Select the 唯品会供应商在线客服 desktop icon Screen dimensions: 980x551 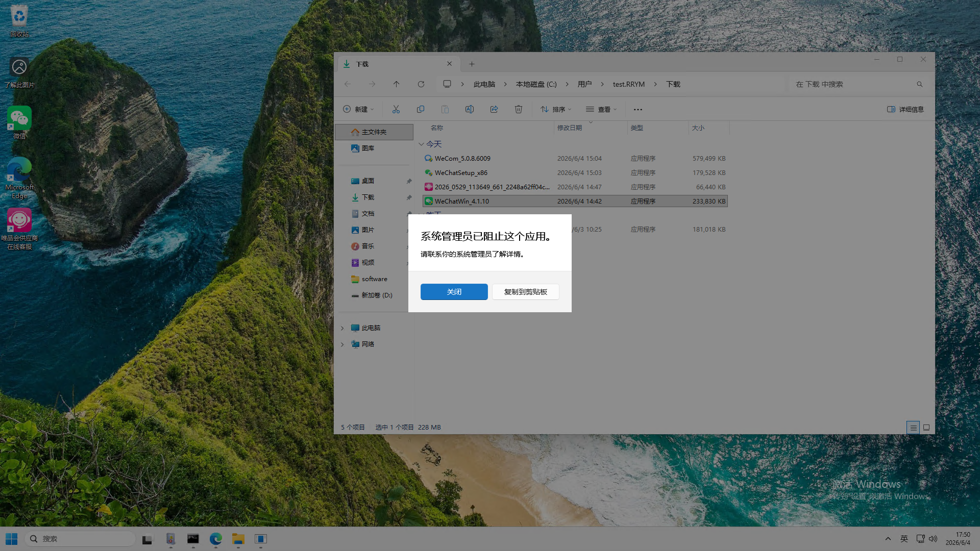(x=19, y=229)
